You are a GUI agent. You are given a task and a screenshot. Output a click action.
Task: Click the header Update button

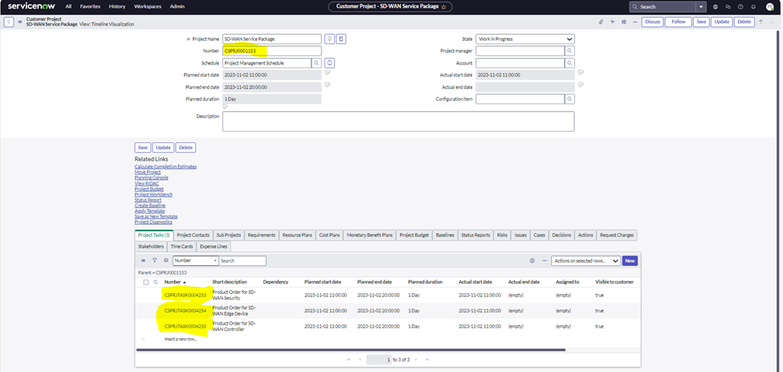722,22
